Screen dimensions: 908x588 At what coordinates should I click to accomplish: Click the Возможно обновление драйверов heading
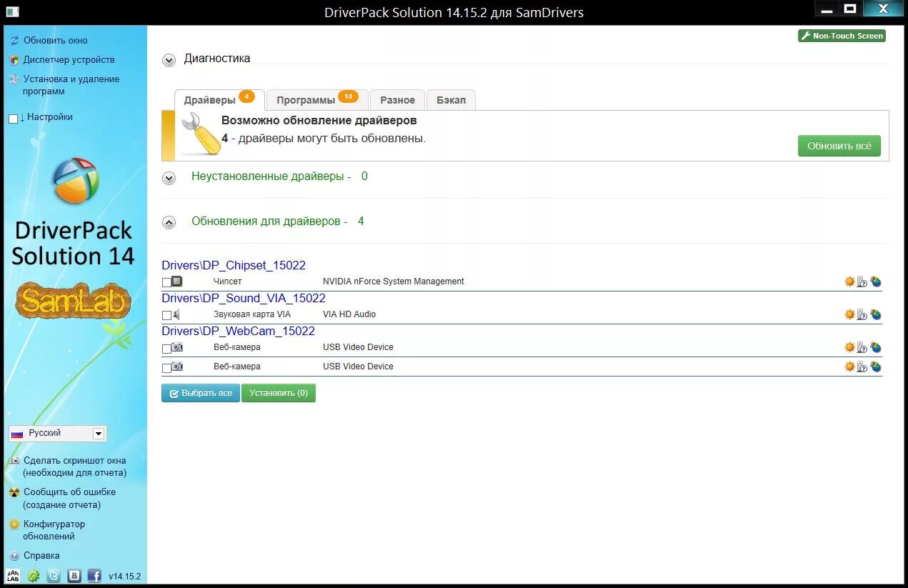[x=319, y=121]
